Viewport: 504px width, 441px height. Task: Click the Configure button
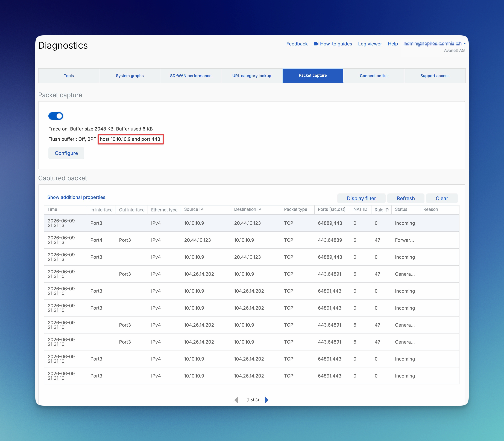pyautogui.click(x=66, y=153)
